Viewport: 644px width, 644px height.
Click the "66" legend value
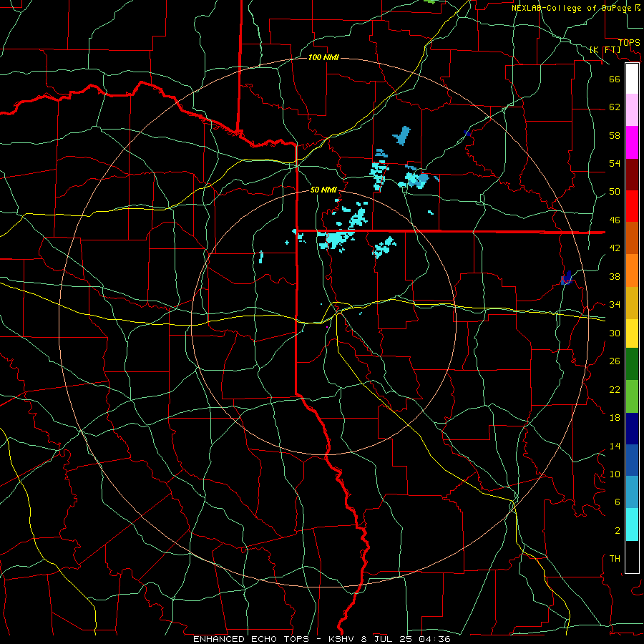[615, 79]
